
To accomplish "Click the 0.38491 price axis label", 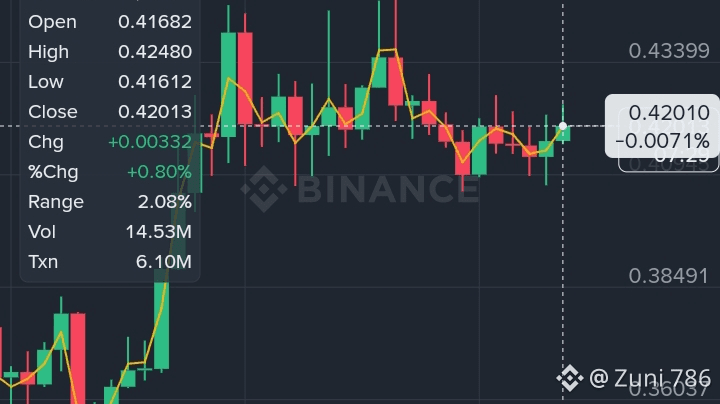I will coord(669,276).
